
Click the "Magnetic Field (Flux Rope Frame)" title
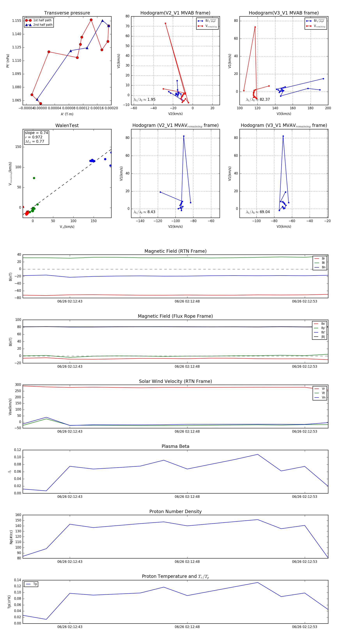tap(175, 316)
